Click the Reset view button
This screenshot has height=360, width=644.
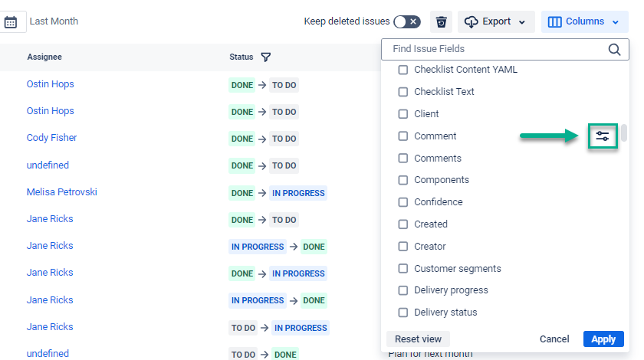418,339
